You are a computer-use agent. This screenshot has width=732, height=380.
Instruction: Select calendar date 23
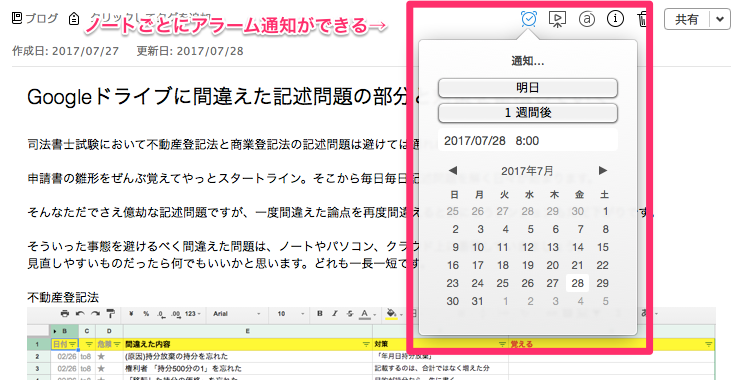click(x=452, y=283)
